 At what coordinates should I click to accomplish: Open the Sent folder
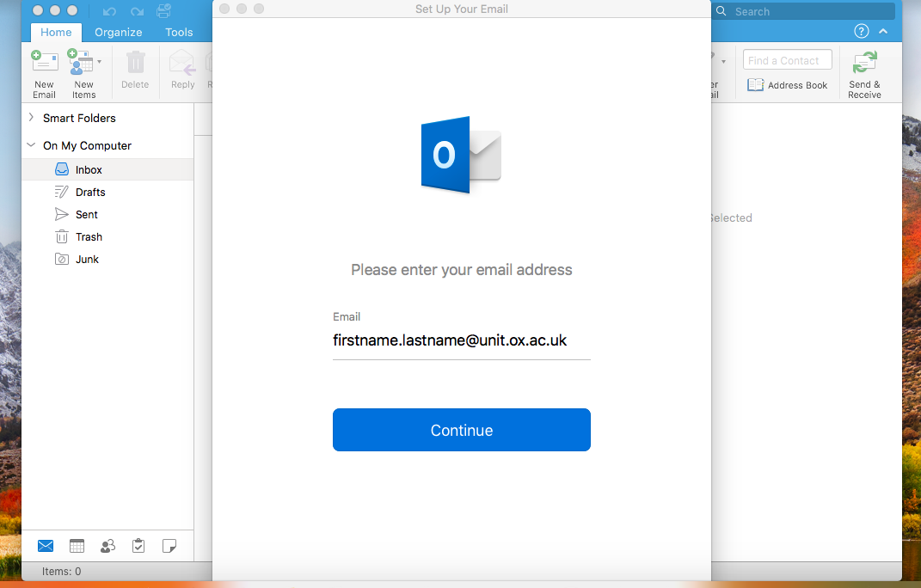coord(107,214)
